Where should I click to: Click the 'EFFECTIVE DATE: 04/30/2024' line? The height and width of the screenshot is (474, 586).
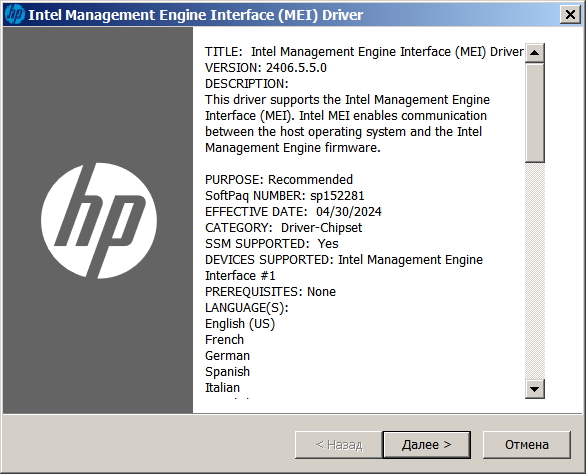click(293, 212)
